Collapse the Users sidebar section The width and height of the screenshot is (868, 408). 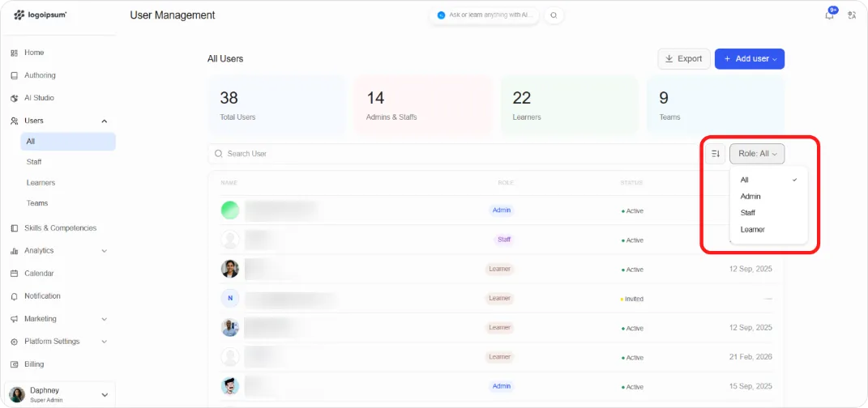pos(104,121)
